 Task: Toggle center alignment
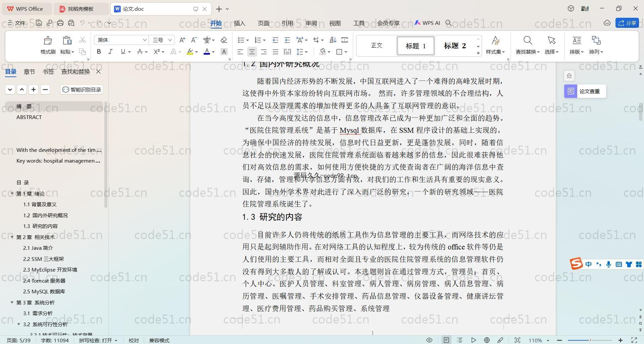tap(252, 52)
